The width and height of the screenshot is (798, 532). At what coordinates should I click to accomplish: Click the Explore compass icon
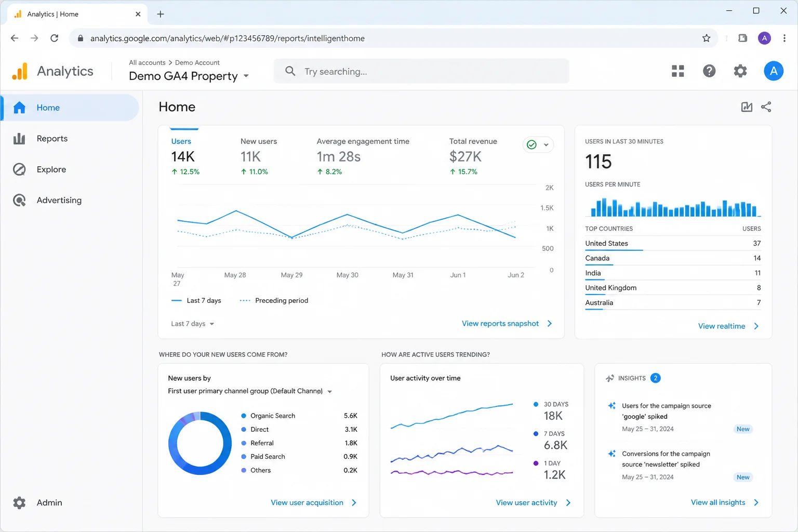point(19,169)
